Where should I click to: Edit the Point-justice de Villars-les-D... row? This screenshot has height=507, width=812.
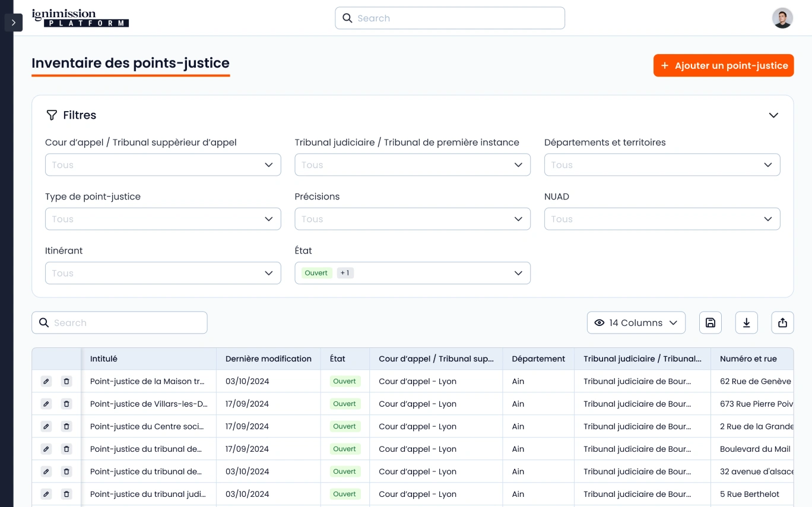46,404
